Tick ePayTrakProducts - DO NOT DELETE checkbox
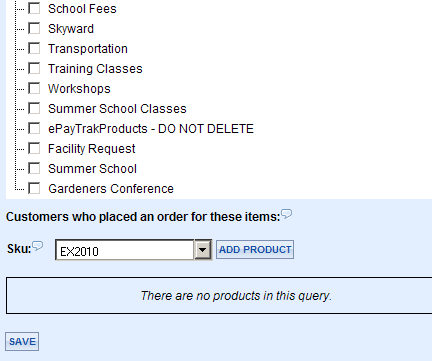The image size is (432, 361). tap(34, 128)
